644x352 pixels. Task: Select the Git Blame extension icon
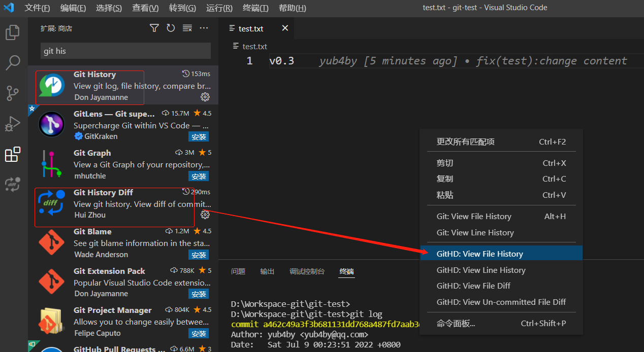pyautogui.click(x=52, y=242)
